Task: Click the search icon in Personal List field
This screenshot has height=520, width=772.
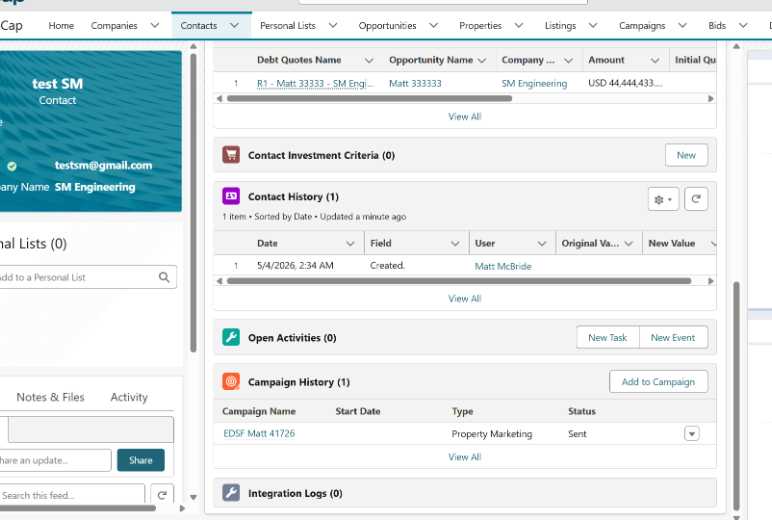Action: tap(164, 277)
